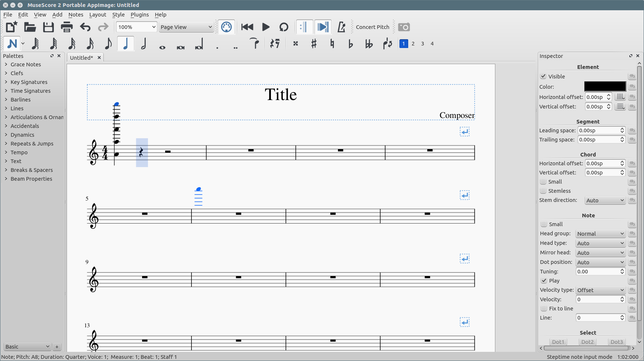Select the half note duration icon
This screenshot has height=361, width=644.
pyautogui.click(x=144, y=44)
